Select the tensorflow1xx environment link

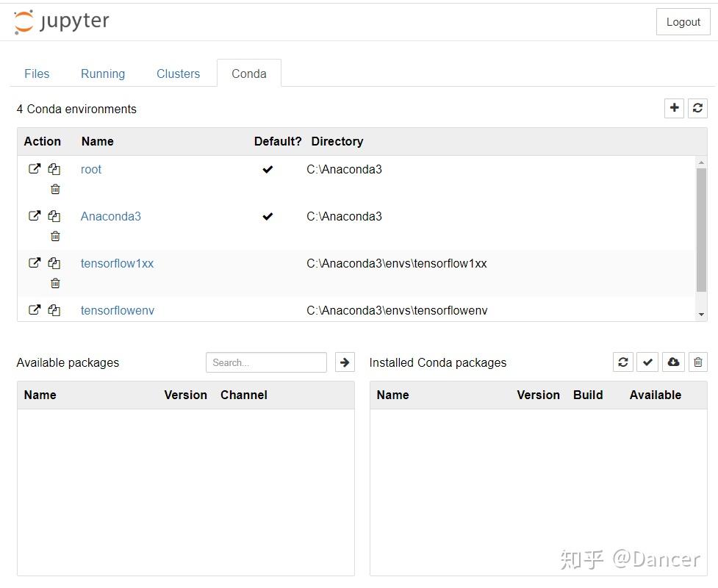tap(117, 263)
